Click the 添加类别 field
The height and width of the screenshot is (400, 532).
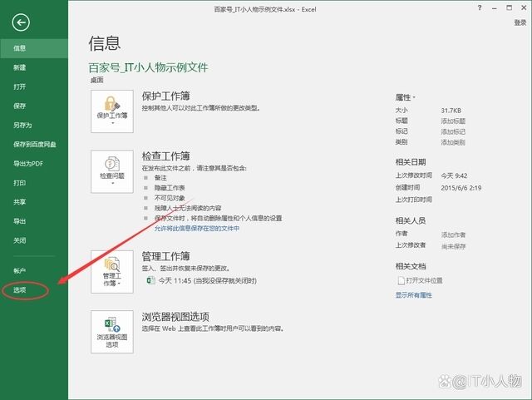pyautogui.click(x=453, y=142)
